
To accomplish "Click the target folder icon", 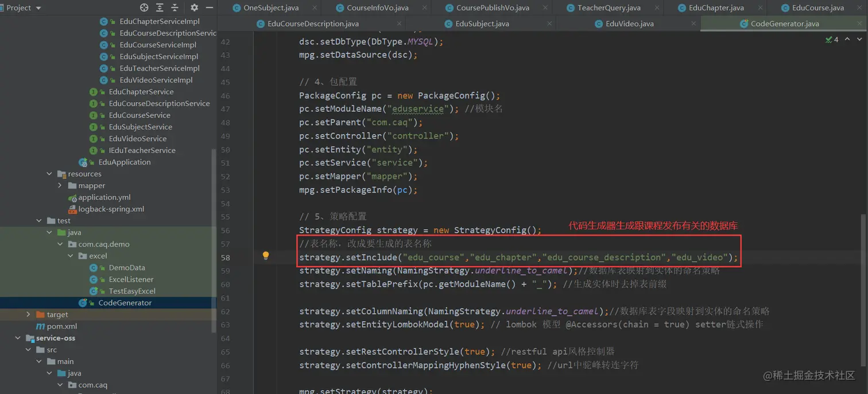I will click(40, 314).
